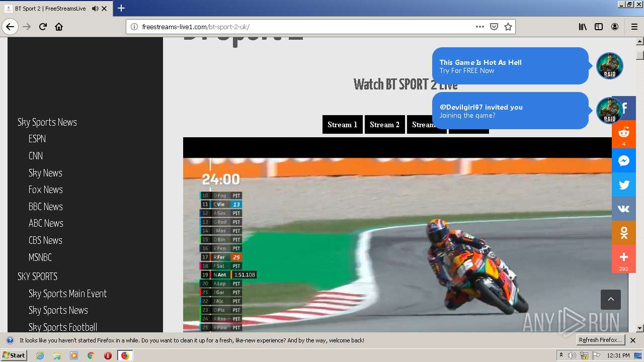Screen dimensions: 644x362
Task: Open Sky News channel link
Action: point(45,173)
